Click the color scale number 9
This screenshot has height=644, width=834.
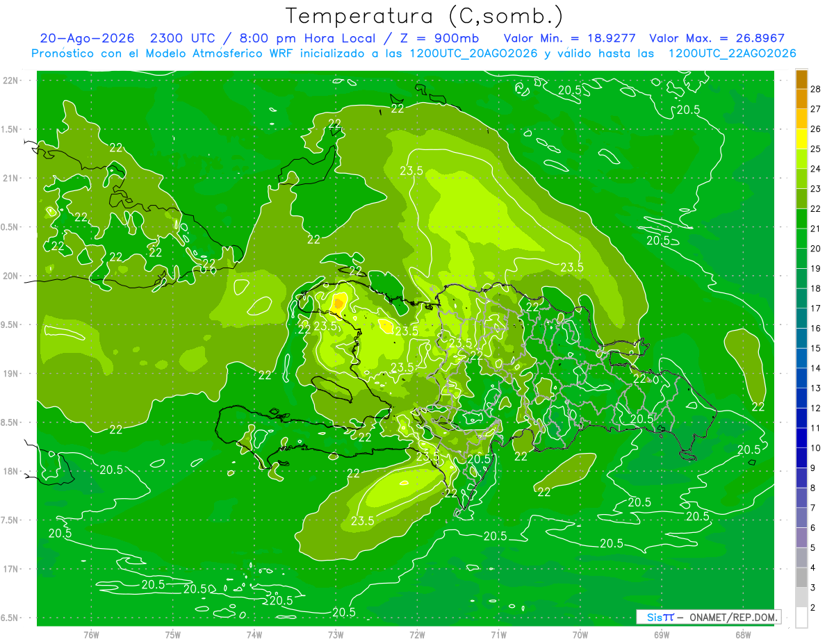point(815,468)
